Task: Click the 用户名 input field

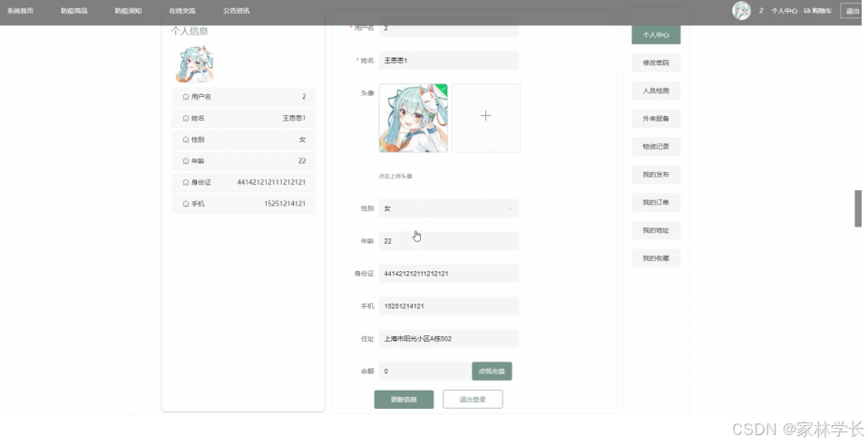Action: [x=448, y=28]
